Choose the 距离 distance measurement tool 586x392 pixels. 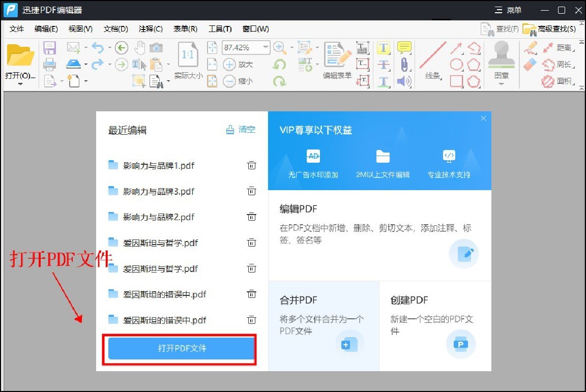[556, 47]
